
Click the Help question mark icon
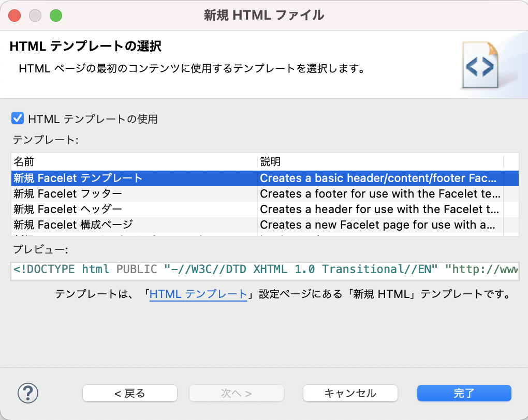pos(27,393)
